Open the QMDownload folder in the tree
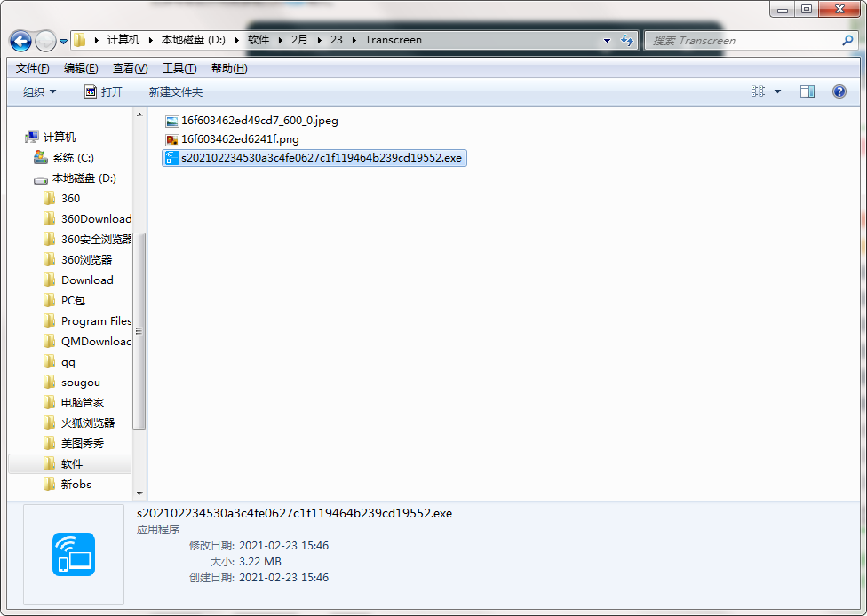Viewport: 867px width, 616px height. click(x=96, y=342)
